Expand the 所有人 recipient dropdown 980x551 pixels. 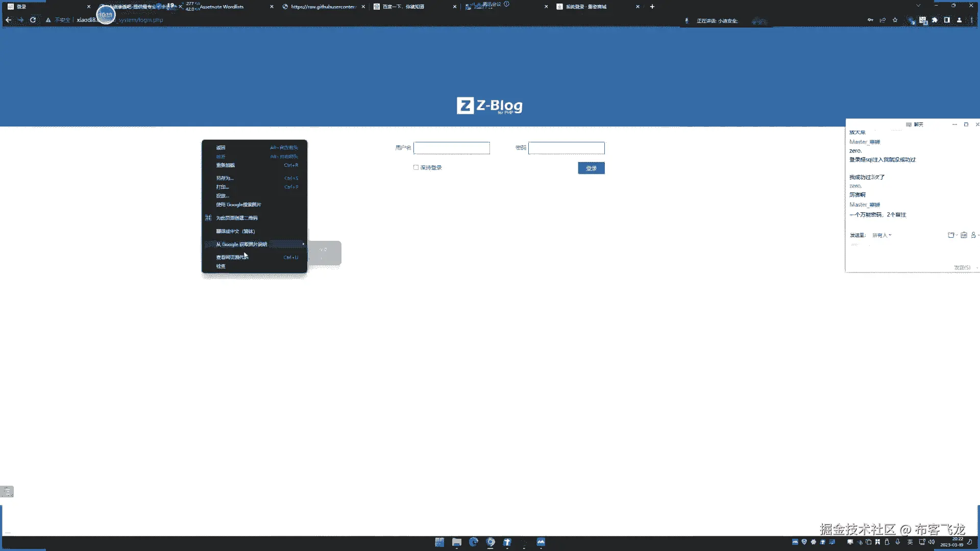click(x=881, y=235)
